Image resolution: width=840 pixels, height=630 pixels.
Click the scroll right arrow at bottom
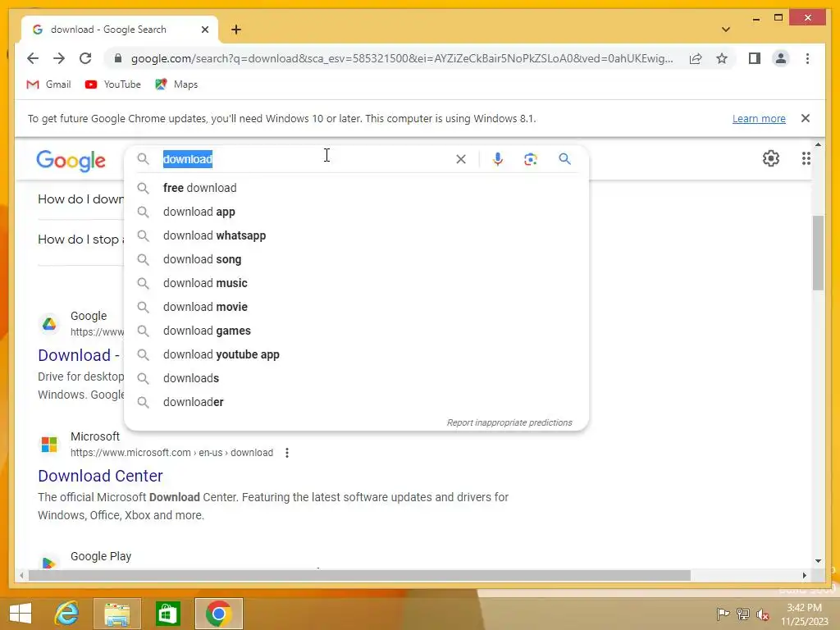(804, 575)
